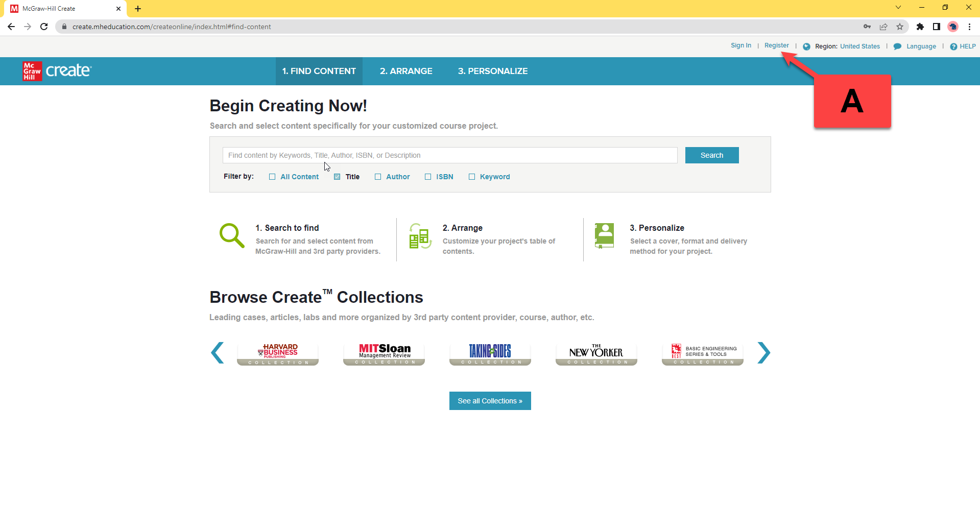Open the Harvard Business Publishing collection
This screenshot has height=506, width=980.
(x=278, y=353)
